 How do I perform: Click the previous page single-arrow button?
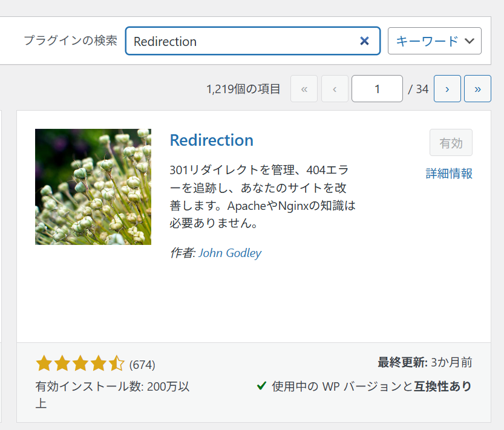[335, 89]
